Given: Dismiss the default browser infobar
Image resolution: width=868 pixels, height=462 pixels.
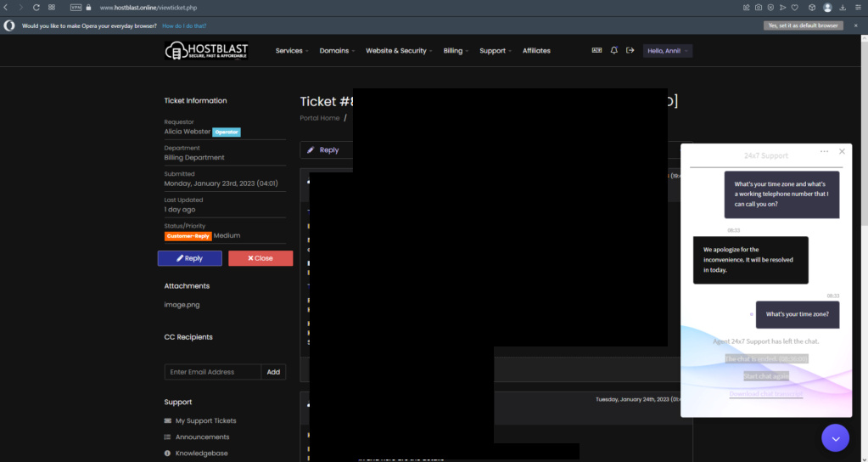Looking at the screenshot, I should (856, 25).
